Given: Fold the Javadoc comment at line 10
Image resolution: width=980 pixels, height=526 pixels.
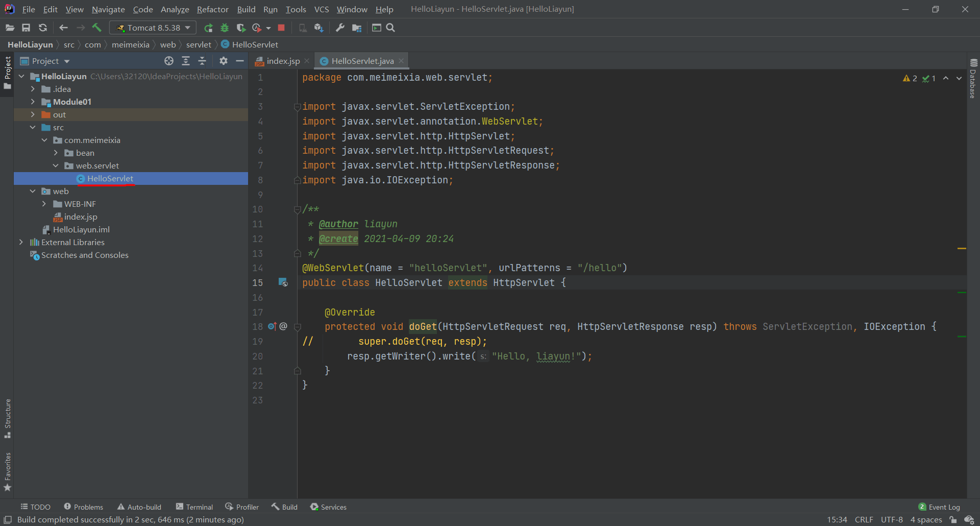Looking at the screenshot, I should [297, 209].
